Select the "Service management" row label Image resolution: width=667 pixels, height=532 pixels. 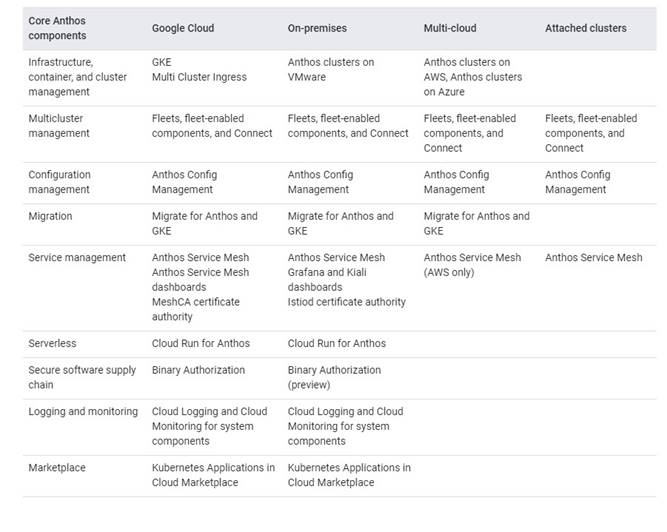[x=77, y=258]
